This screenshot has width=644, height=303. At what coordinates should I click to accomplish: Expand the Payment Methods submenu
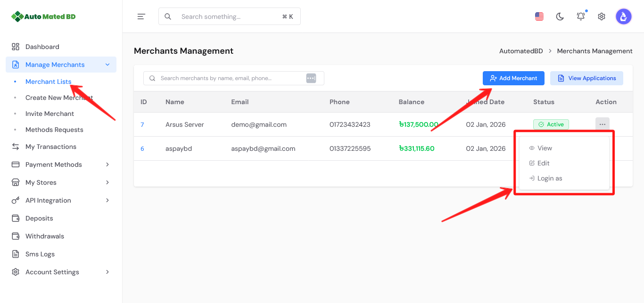[107, 164]
